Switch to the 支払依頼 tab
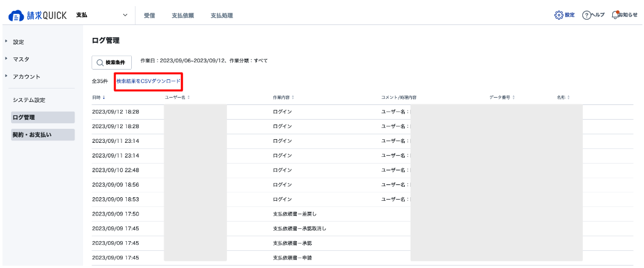Viewport: 644px width, 268px height. [183, 16]
